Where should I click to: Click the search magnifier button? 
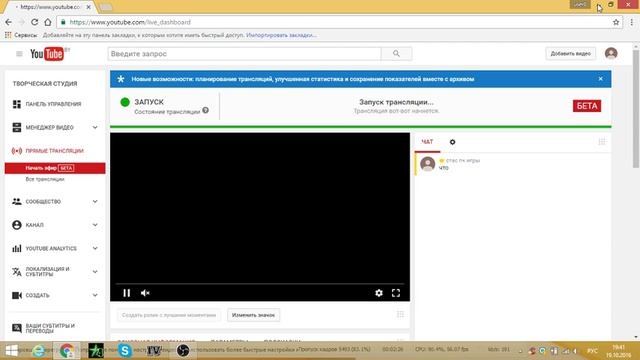click(x=396, y=54)
